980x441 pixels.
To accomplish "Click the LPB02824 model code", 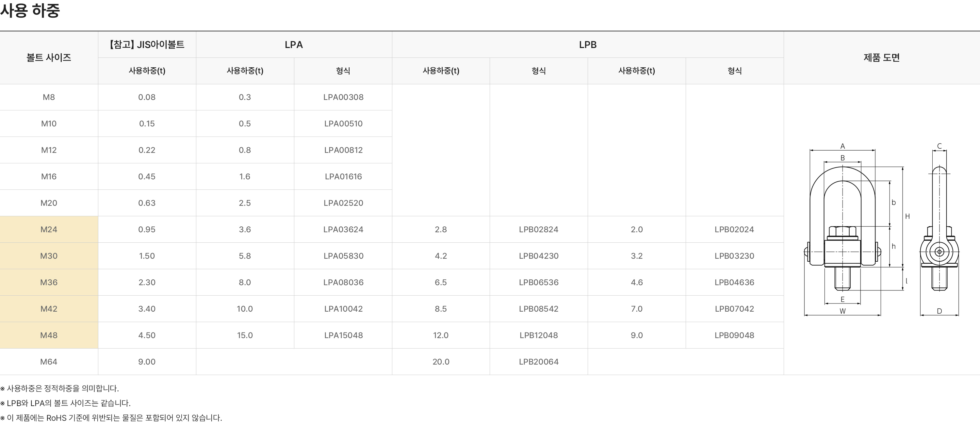I will (538, 229).
